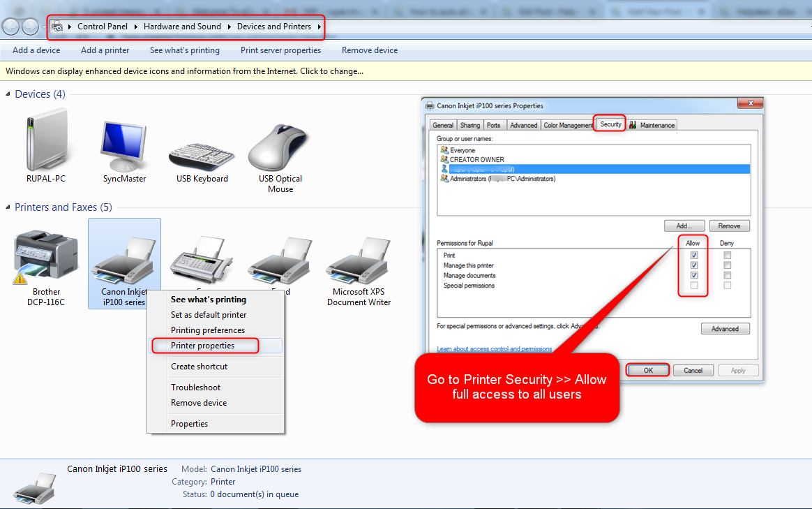Collapse the Devices (4) group
The image size is (812, 509).
click(8, 94)
